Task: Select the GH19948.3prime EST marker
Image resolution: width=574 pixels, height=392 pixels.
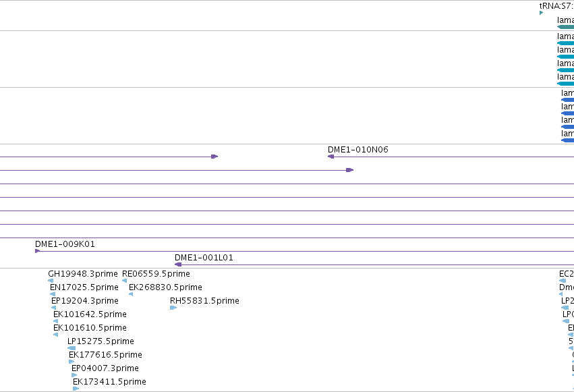Action: coord(51,281)
